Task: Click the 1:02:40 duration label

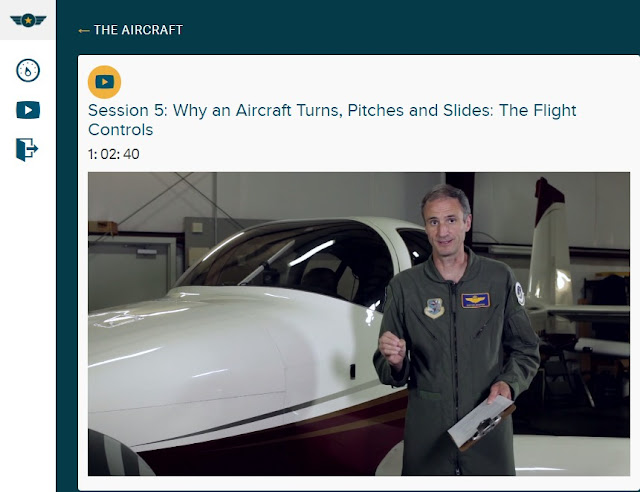Action: coord(113,154)
